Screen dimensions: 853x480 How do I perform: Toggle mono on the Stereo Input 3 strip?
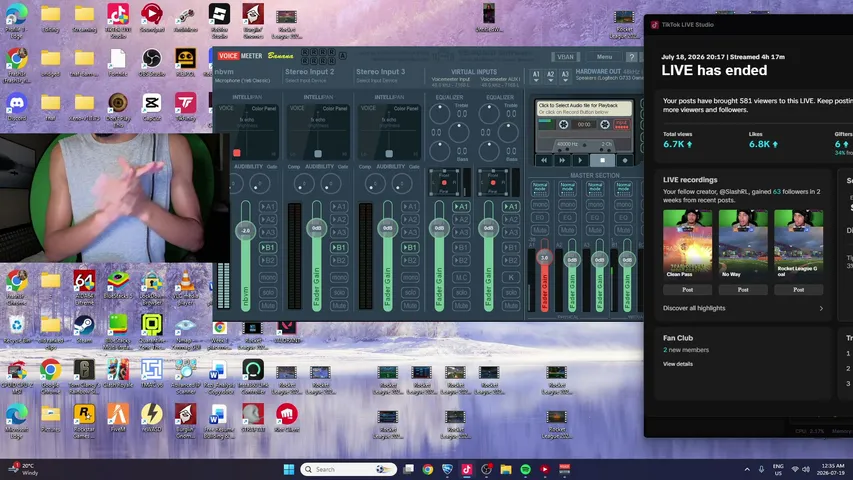(x=410, y=278)
